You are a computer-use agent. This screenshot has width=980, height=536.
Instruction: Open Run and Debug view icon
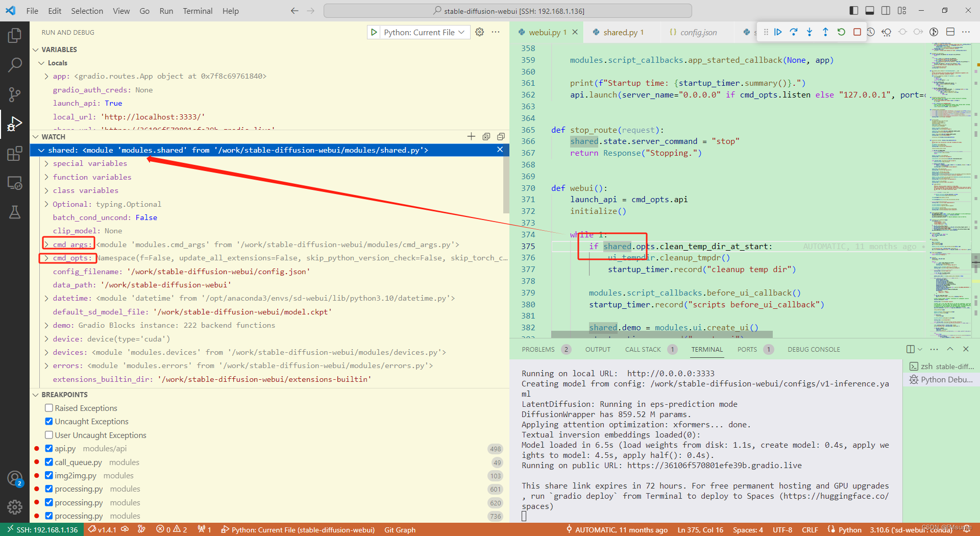tap(15, 124)
